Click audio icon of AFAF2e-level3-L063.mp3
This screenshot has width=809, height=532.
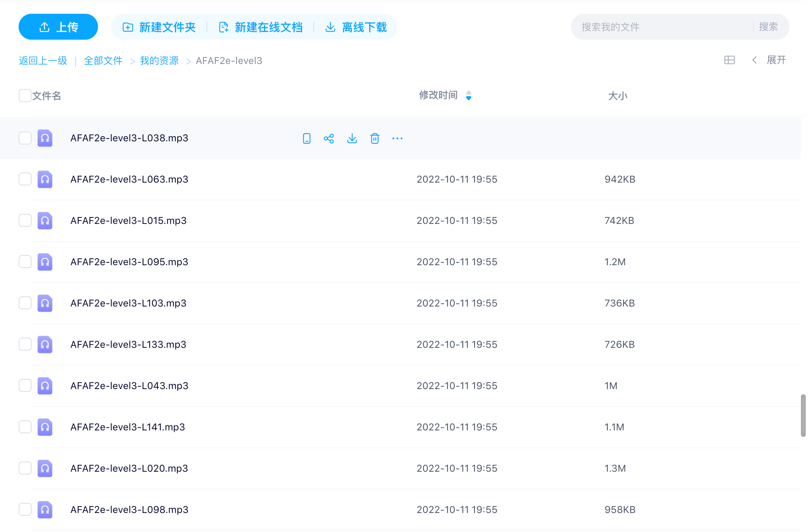coord(45,179)
